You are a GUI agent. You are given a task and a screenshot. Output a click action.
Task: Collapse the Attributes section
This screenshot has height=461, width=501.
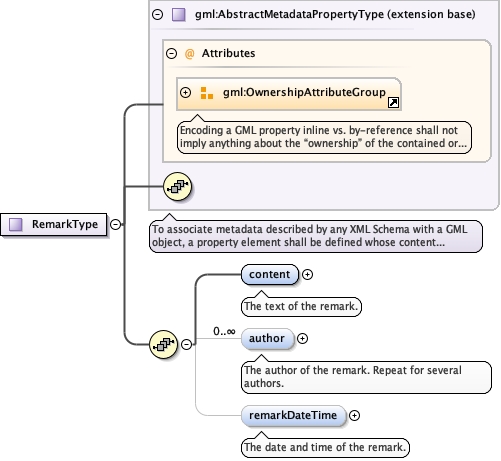[x=171, y=53]
